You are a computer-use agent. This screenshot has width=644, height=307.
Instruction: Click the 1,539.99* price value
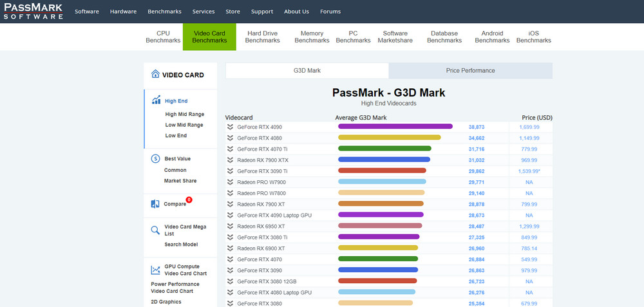(530, 171)
